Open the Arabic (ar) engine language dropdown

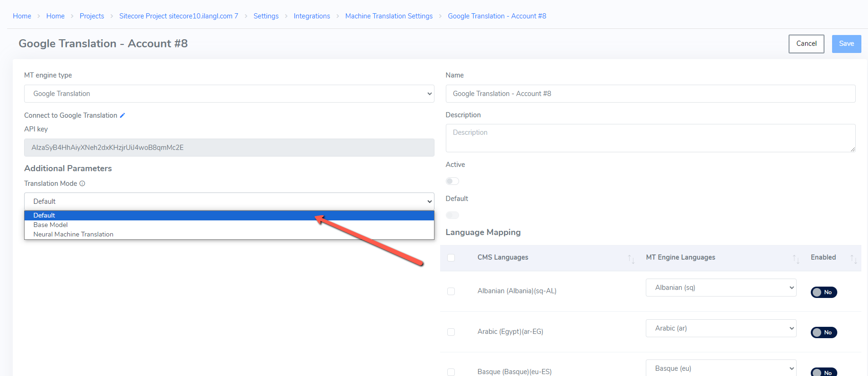tap(721, 328)
